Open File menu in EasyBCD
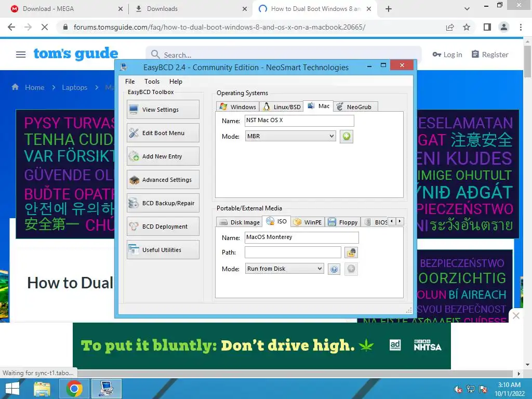The image size is (532, 399). point(129,82)
